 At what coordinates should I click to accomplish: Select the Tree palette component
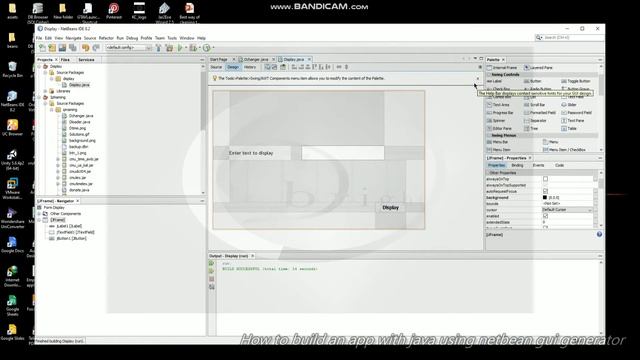(x=531, y=129)
